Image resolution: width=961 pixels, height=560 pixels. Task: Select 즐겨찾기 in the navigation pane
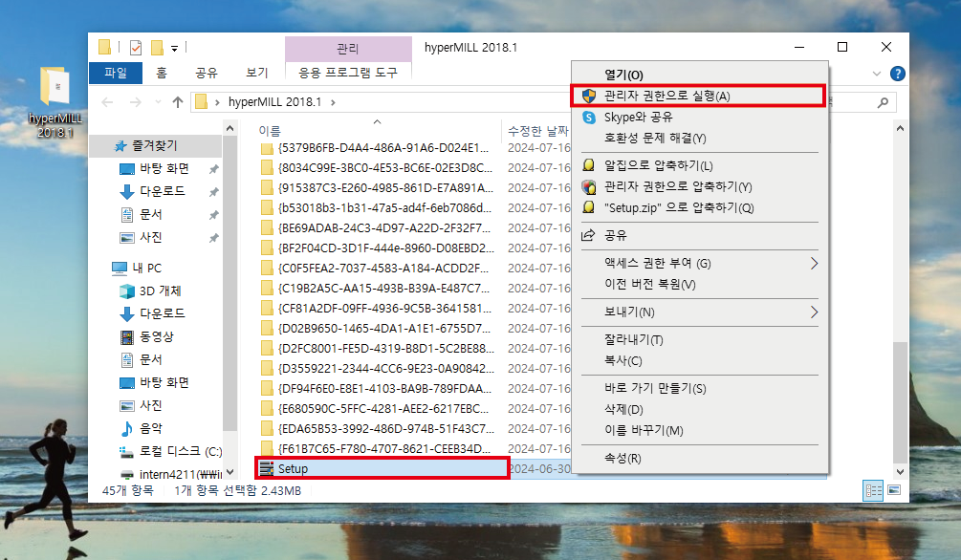[155, 146]
